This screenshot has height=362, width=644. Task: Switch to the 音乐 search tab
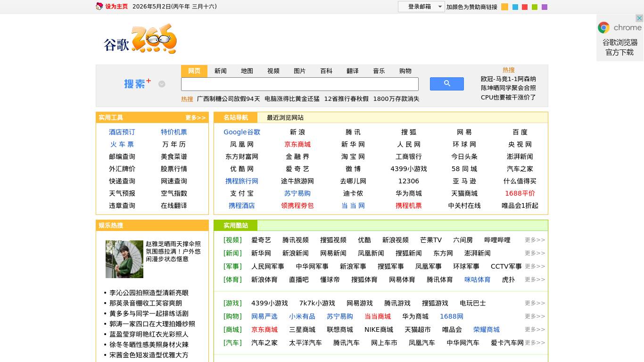click(x=379, y=71)
